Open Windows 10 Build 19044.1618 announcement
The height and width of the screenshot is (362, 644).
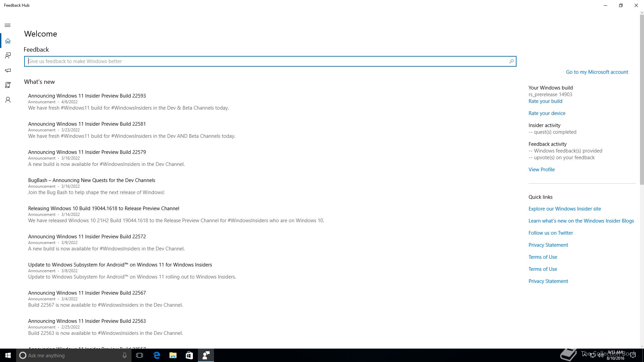click(104, 208)
